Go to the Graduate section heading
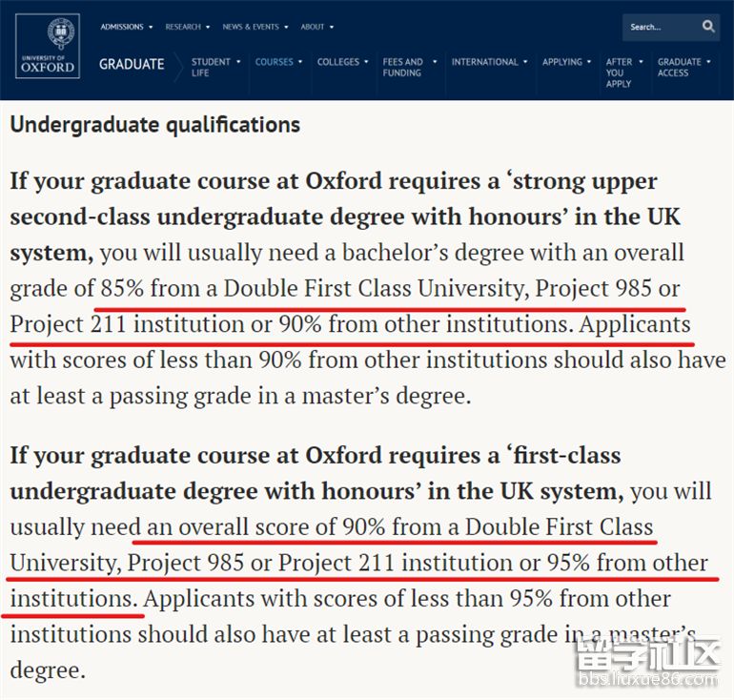Screen dimensions: 734x700 click(132, 64)
